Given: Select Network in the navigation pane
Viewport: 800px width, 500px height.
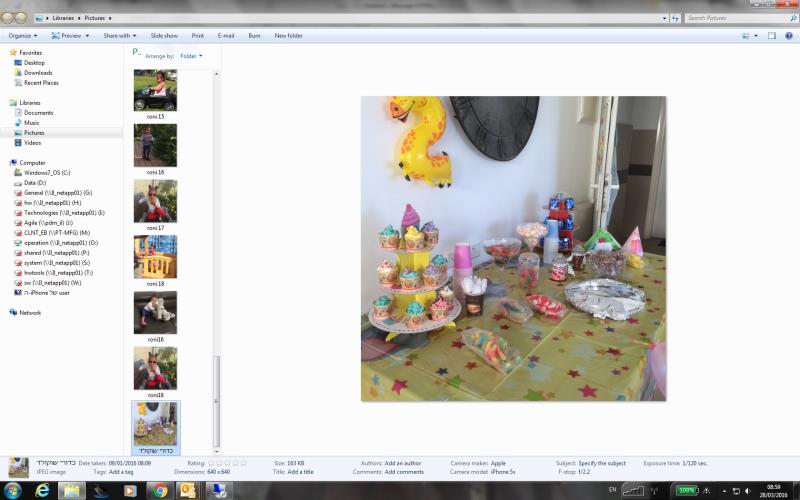Looking at the screenshot, I should (x=30, y=313).
